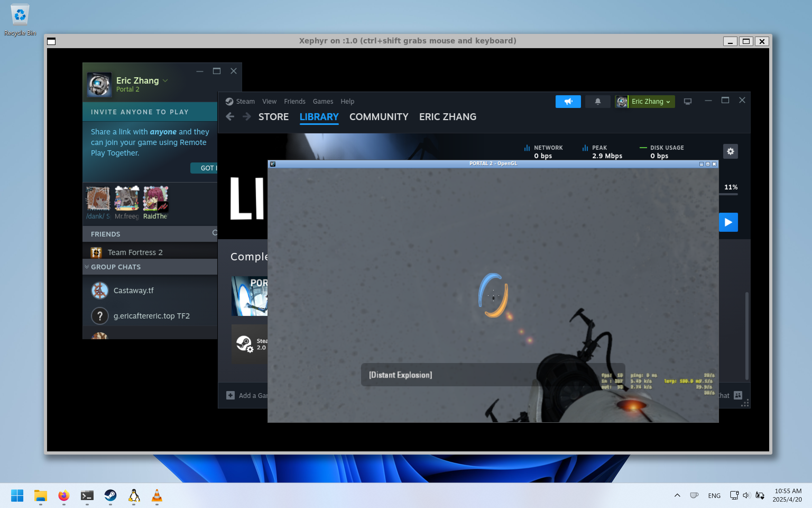Image resolution: width=812 pixels, height=508 pixels.
Task: Open Windows Start menu
Action: tap(17, 496)
